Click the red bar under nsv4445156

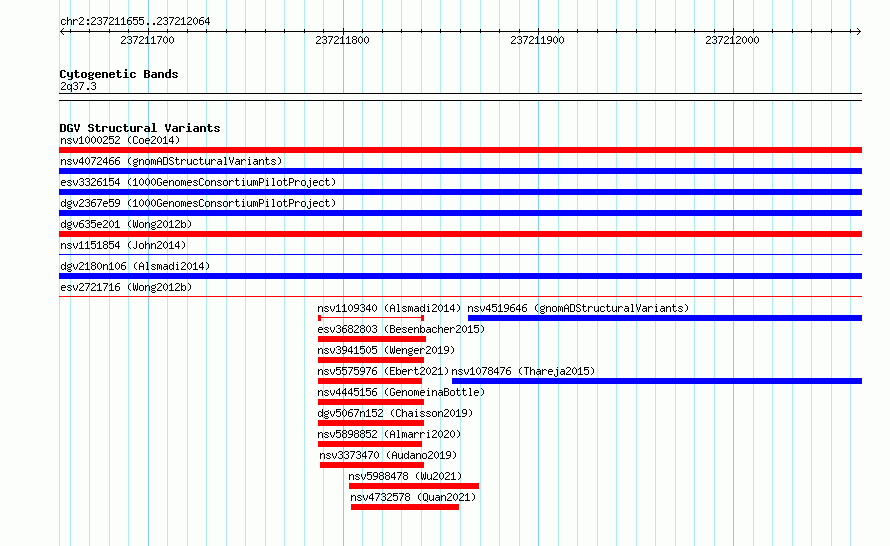(x=371, y=402)
